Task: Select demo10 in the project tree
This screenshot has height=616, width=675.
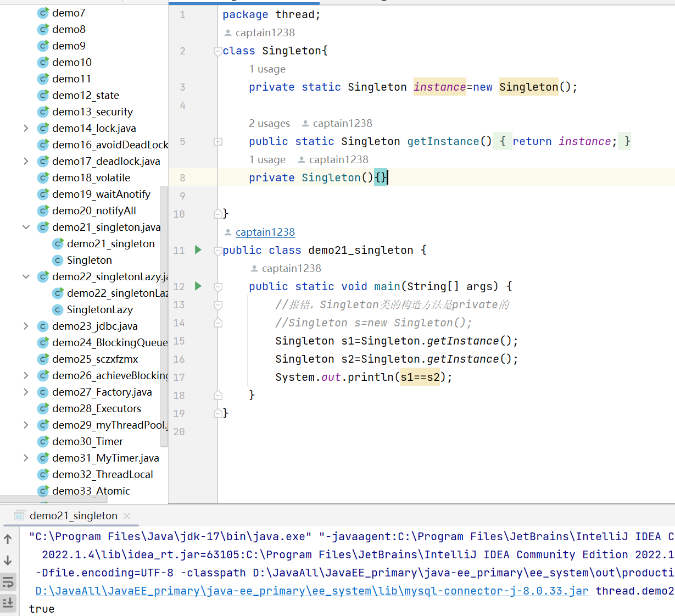Action: (x=71, y=62)
